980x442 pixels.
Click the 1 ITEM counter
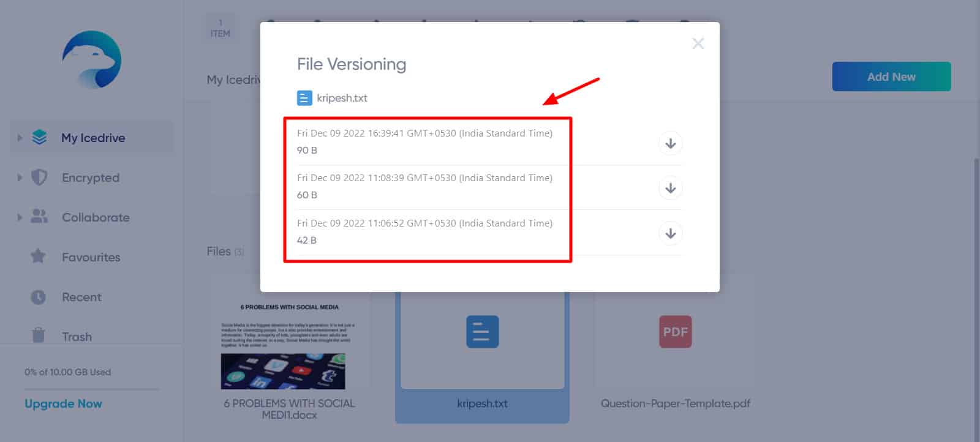[x=221, y=28]
